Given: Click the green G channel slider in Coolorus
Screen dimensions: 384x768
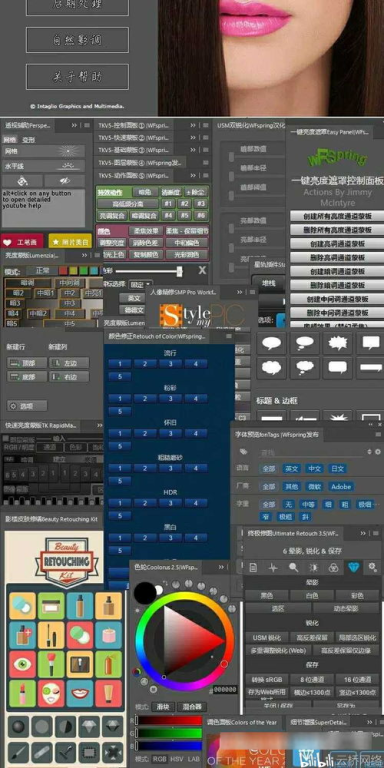Looking at the screenshot, I should click(168, 733).
